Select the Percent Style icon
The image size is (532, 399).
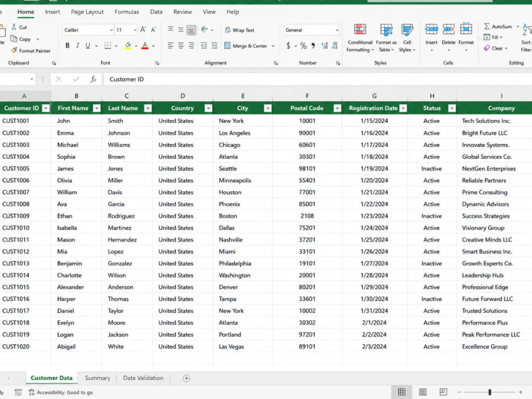point(303,45)
